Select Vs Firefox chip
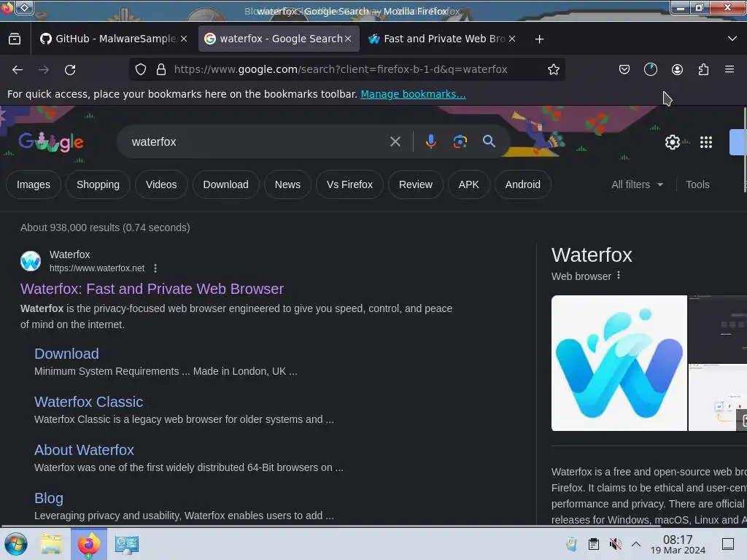 349,184
